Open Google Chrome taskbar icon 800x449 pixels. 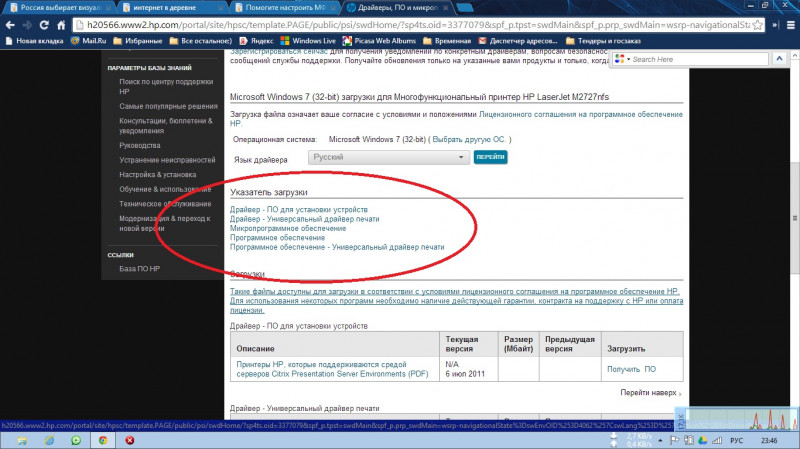103,440
